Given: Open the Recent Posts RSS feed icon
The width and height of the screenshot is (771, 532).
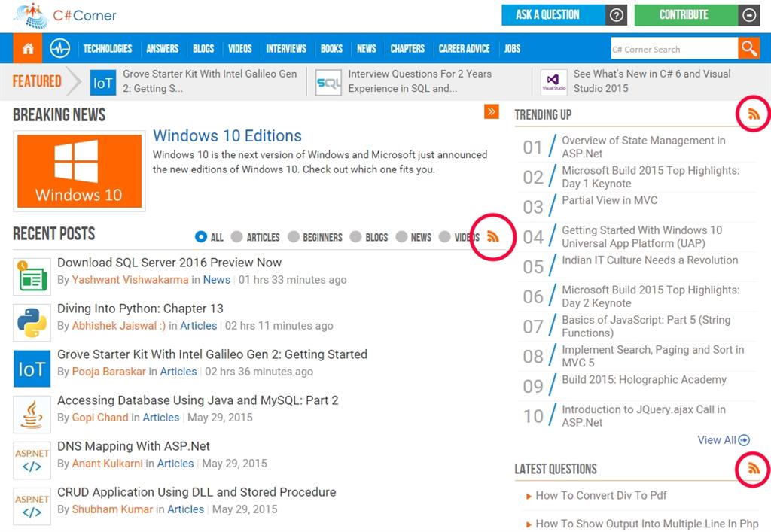Looking at the screenshot, I should point(492,236).
